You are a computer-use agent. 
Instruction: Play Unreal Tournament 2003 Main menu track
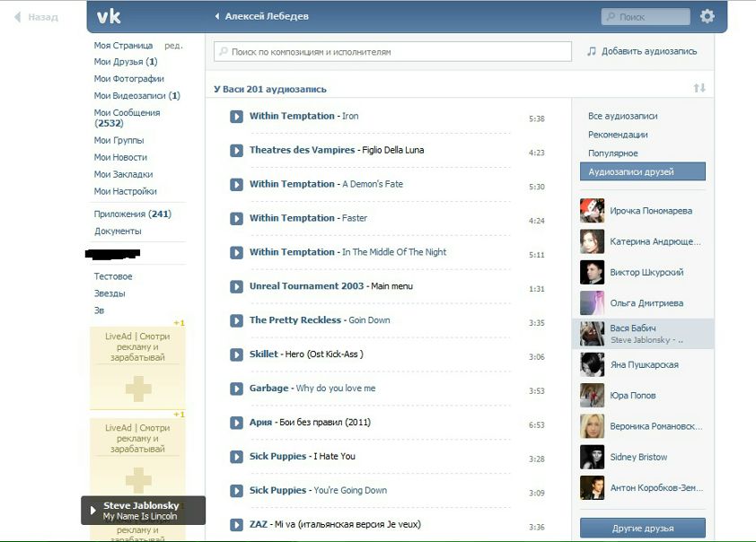(236, 287)
